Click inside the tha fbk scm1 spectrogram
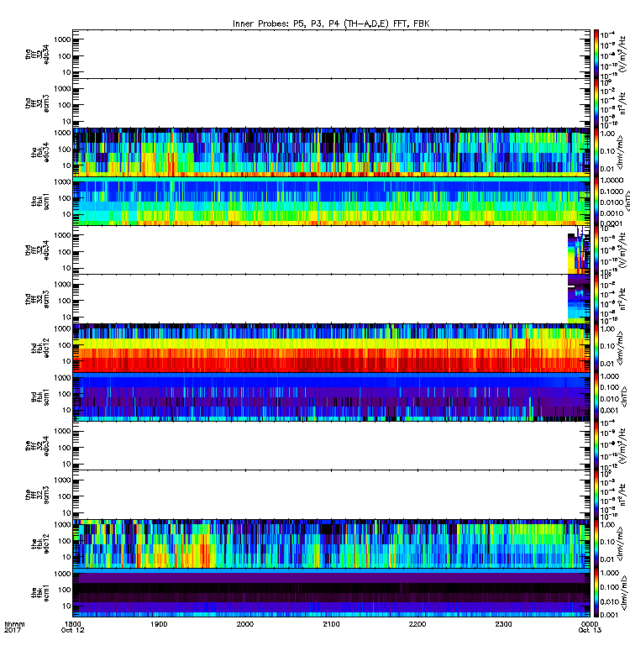The width and height of the screenshot is (630, 672). click(x=331, y=201)
